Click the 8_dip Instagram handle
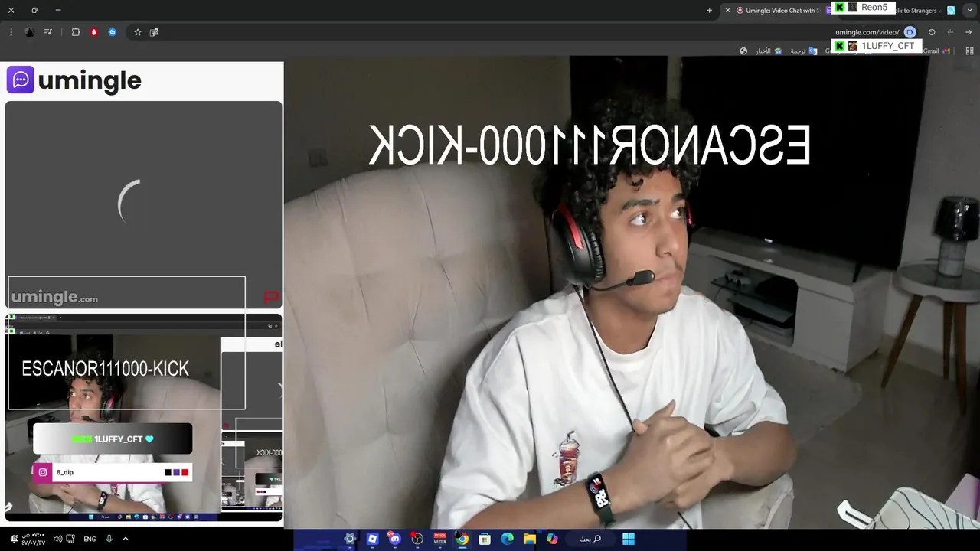 click(x=65, y=472)
